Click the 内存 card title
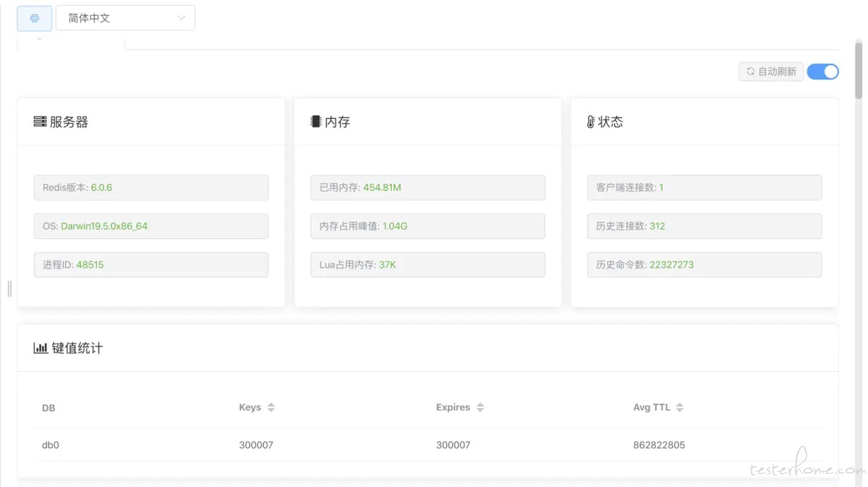Screen dimensions: 868x487 pyautogui.click(x=338, y=122)
